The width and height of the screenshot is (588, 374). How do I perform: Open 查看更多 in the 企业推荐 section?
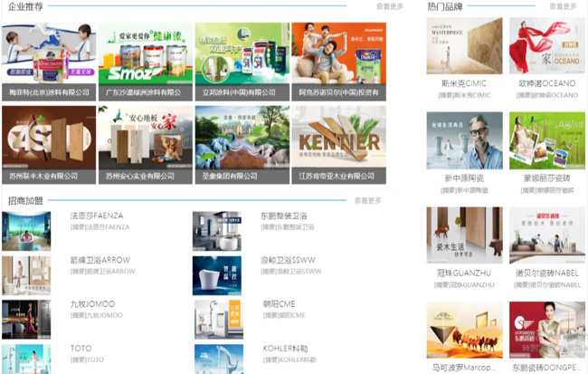390,6
